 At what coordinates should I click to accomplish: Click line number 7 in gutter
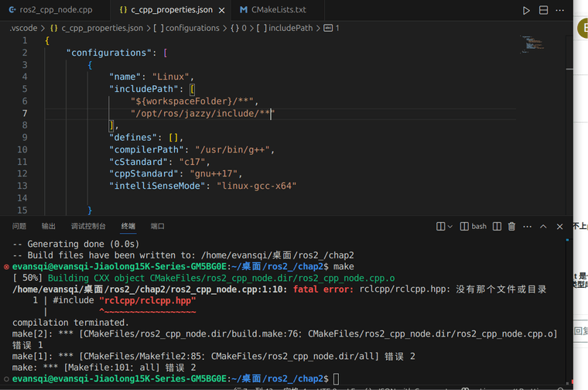[x=25, y=113]
